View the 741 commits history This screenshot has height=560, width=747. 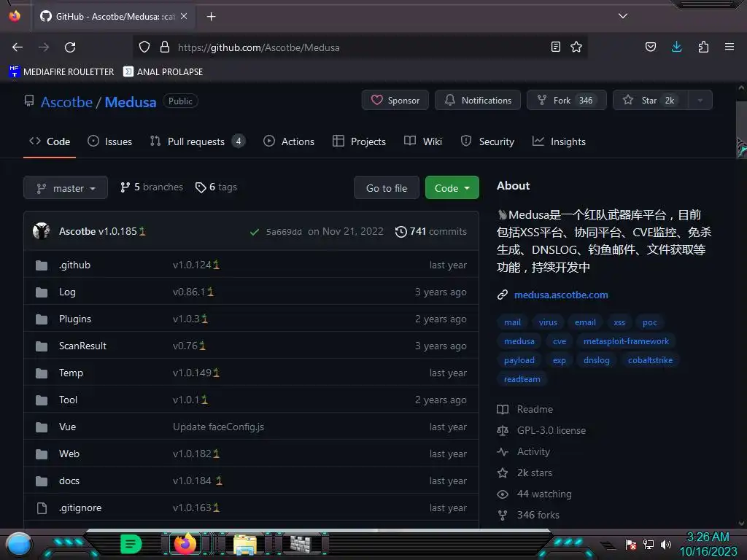(430, 231)
